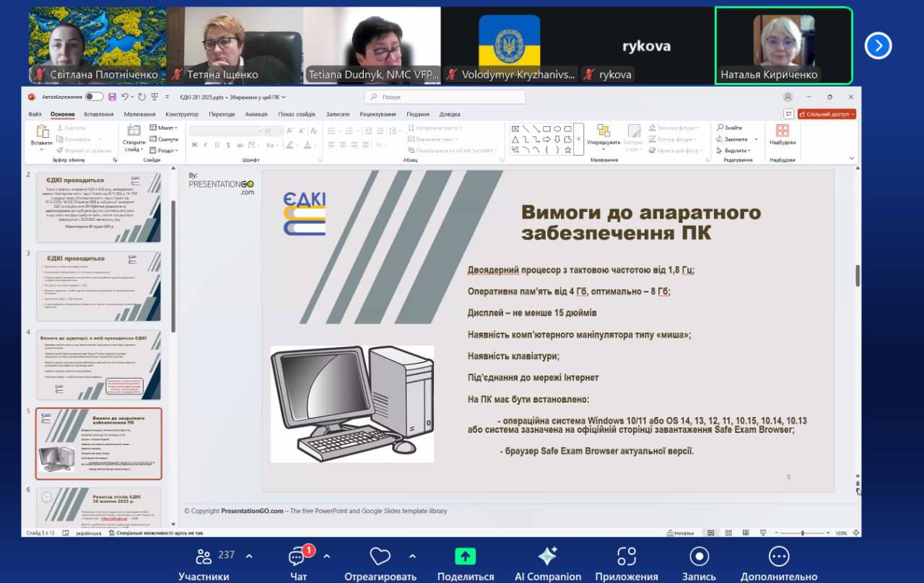
Task: Click the Упорядкувати (Arrange) icon
Action: pyautogui.click(x=603, y=131)
